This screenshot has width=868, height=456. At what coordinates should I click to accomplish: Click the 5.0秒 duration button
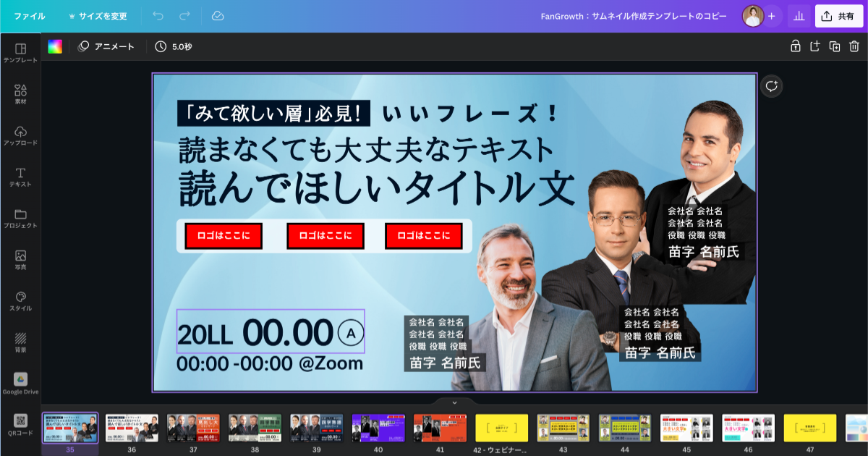[x=174, y=46]
